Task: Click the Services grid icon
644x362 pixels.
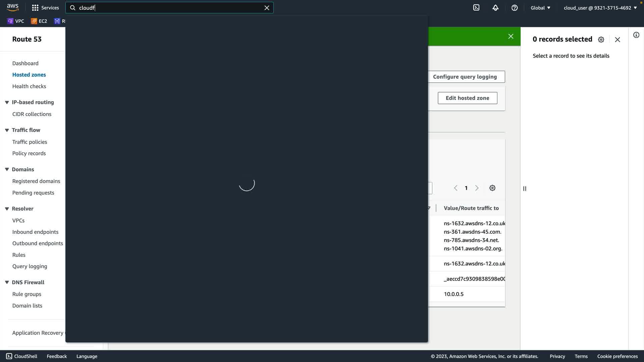Action: [35, 8]
